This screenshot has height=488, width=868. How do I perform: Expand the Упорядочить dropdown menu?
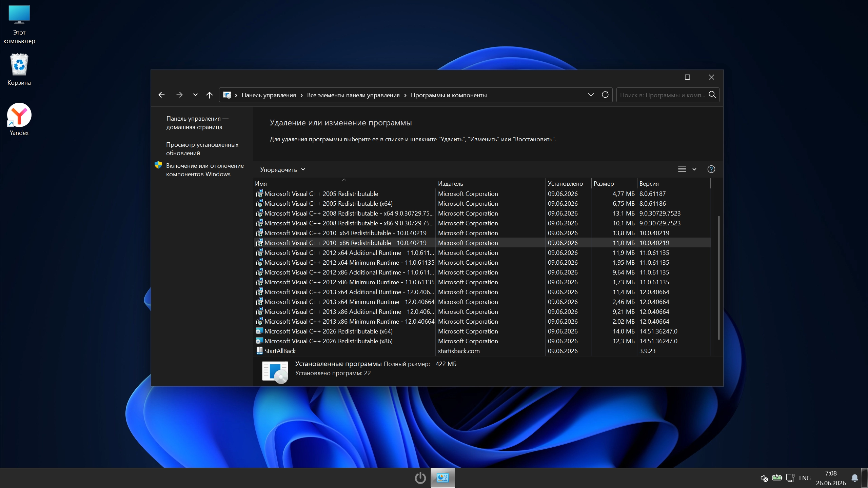(282, 169)
